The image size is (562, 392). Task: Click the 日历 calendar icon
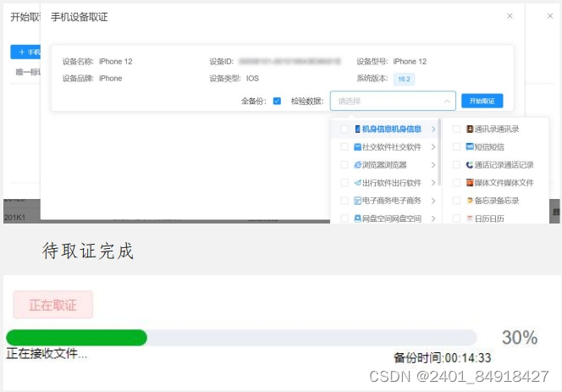click(470, 218)
